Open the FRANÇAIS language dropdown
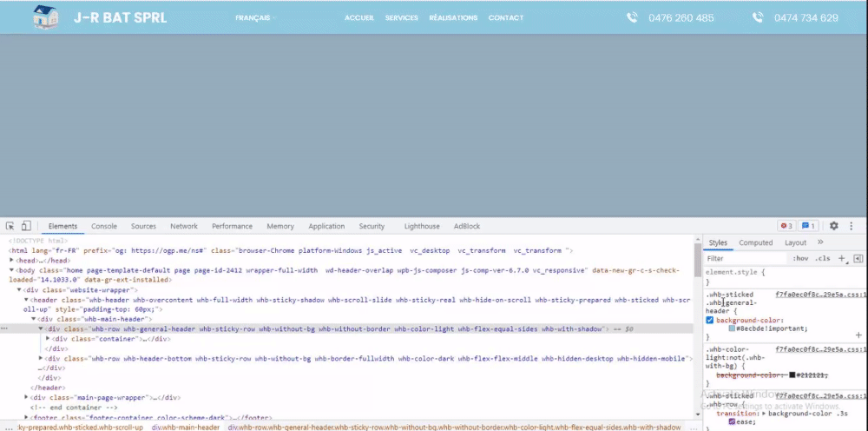 255,17
